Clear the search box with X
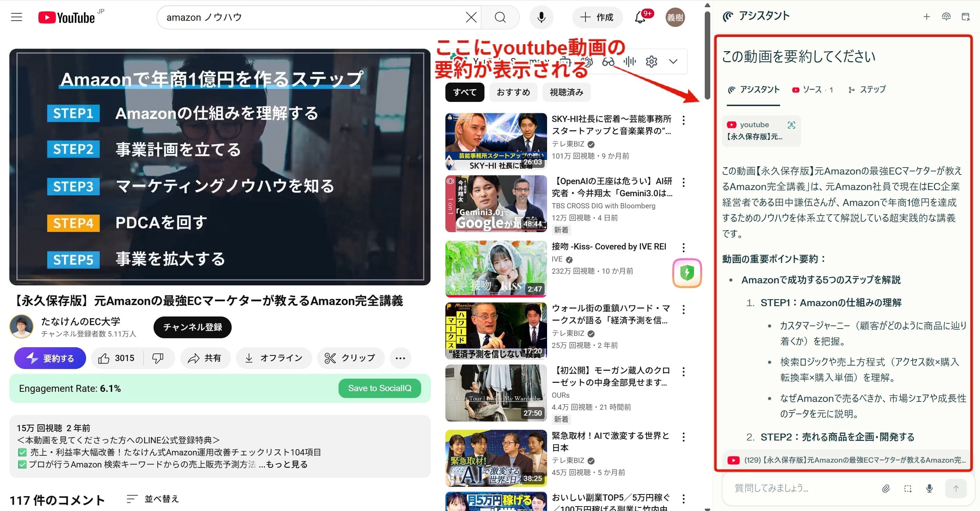The height and width of the screenshot is (511, 980). point(471,17)
